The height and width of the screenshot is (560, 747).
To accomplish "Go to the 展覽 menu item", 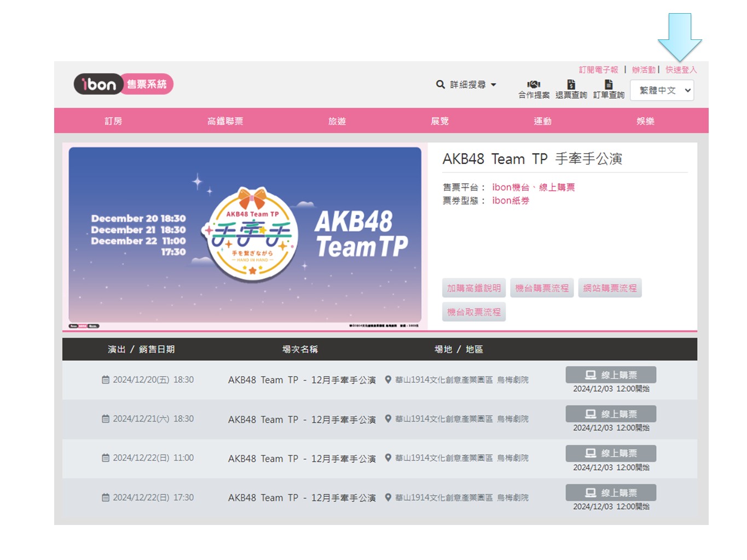I will 439,121.
